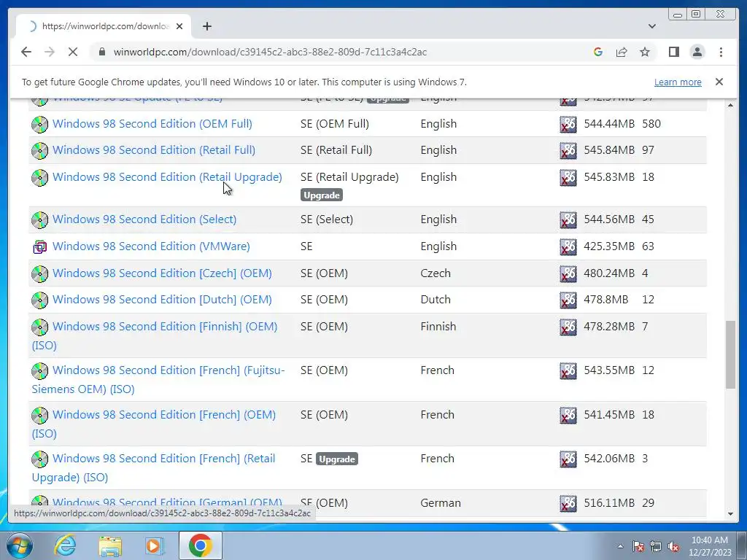Open the Chrome three-dot menu
This screenshot has width=747, height=560.
(721, 52)
